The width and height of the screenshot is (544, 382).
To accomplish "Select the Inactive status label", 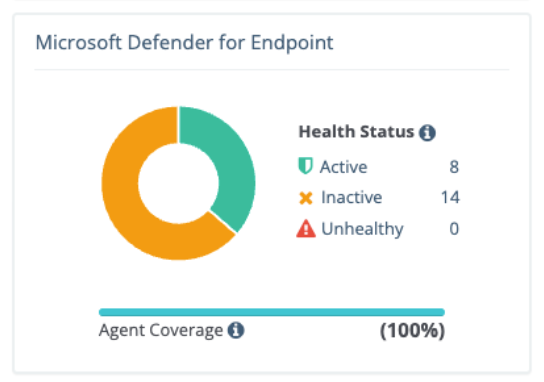I will tap(351, 197).
